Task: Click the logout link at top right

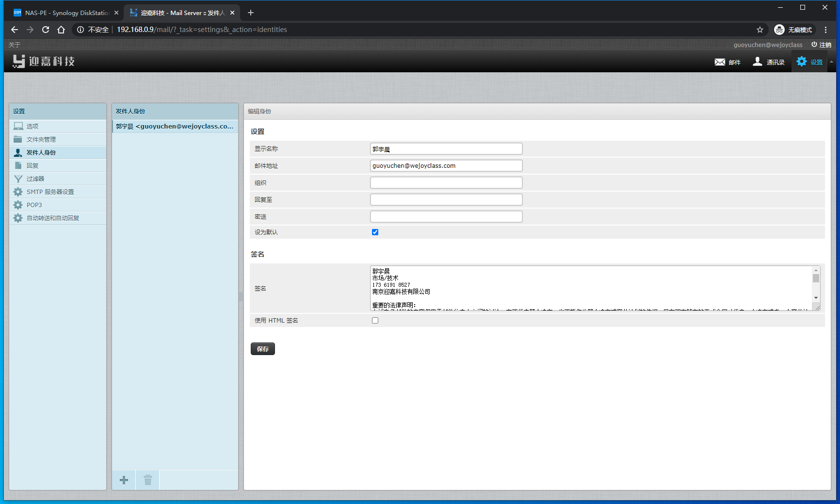Action: 821,45
